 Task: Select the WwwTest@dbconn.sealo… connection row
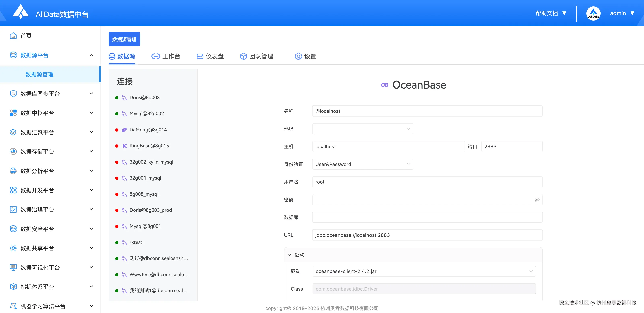(153, 275)
